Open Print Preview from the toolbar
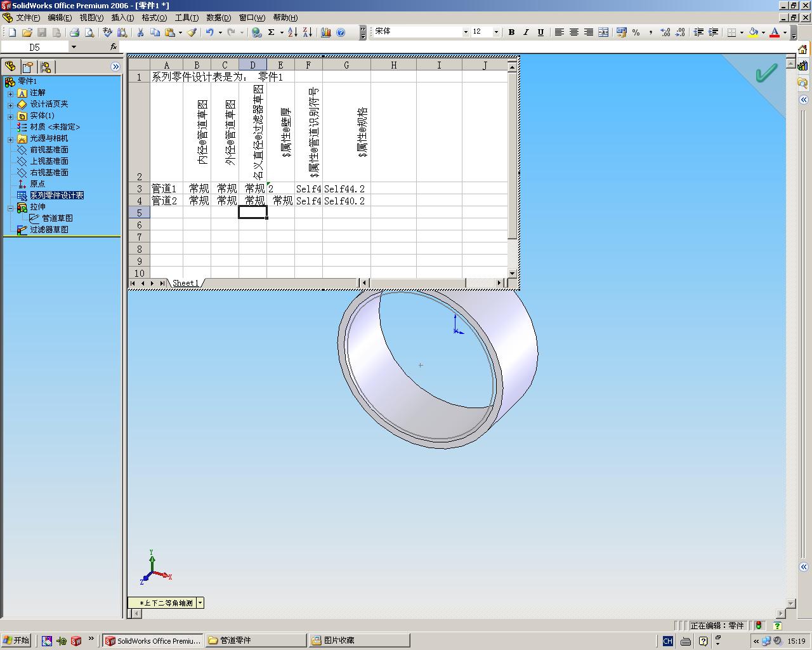 [89, 32]
